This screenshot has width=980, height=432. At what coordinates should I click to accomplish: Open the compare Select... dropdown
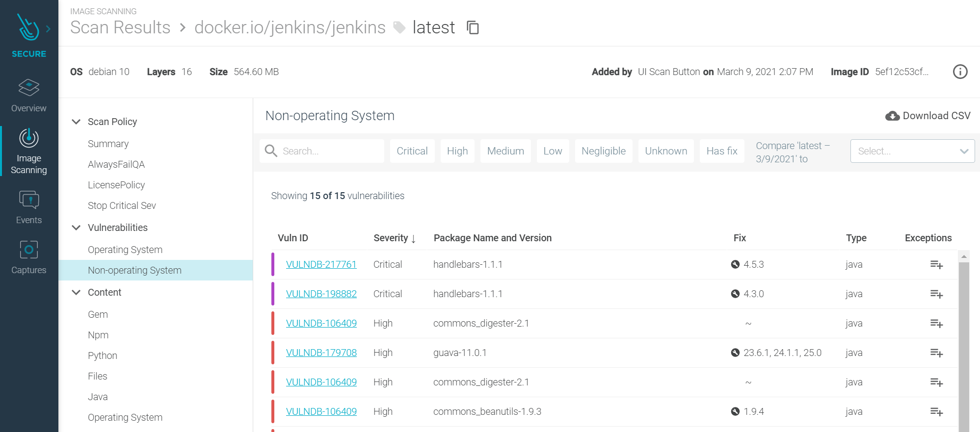pyautogui.click(x=912, y=151)
